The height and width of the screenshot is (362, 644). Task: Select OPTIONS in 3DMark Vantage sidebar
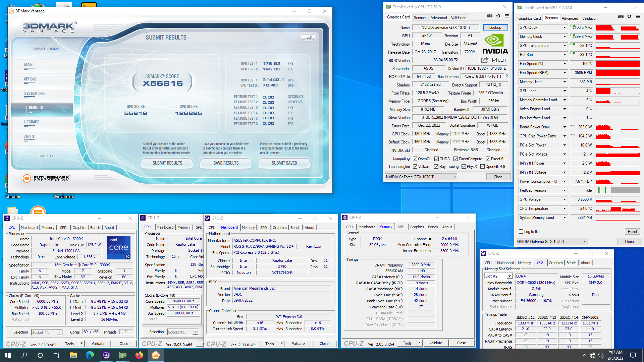pos(30,79)
